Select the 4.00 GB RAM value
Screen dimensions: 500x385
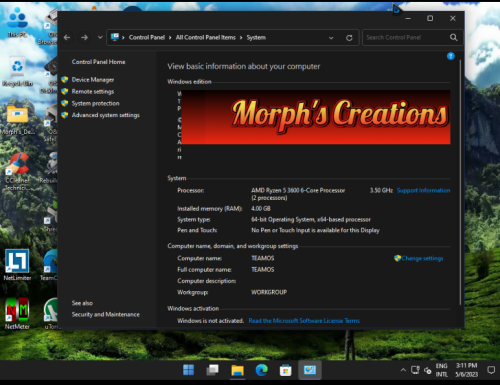[261, 209]
